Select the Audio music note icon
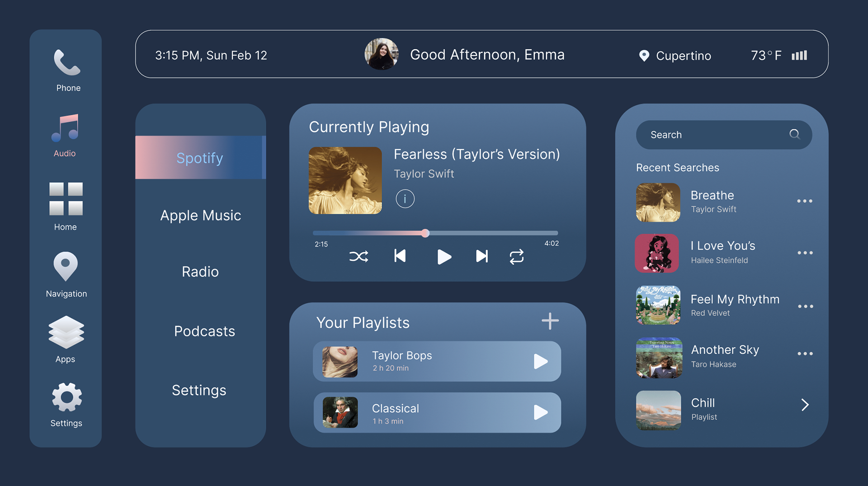The width and height of the screenshot is (868, 486). point(65,128)
